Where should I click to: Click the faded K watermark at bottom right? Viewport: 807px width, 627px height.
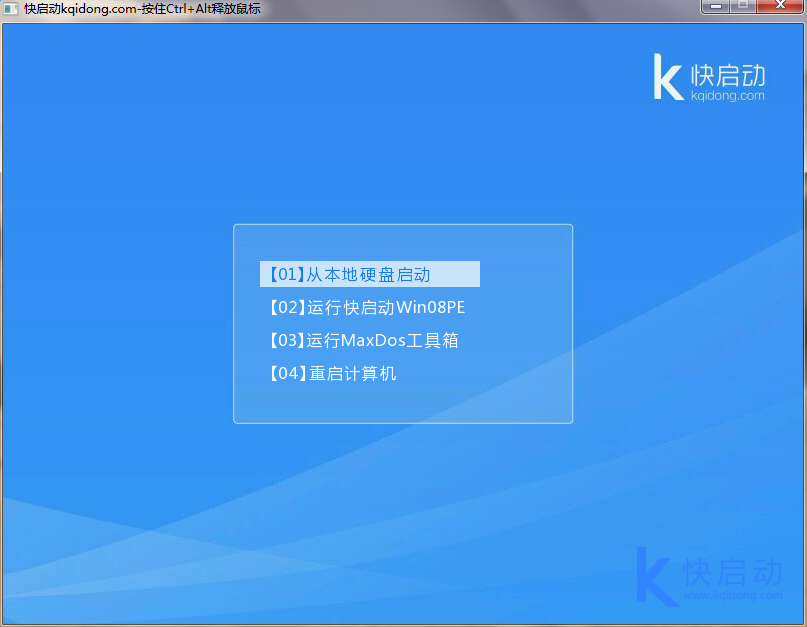click(656, 575)
